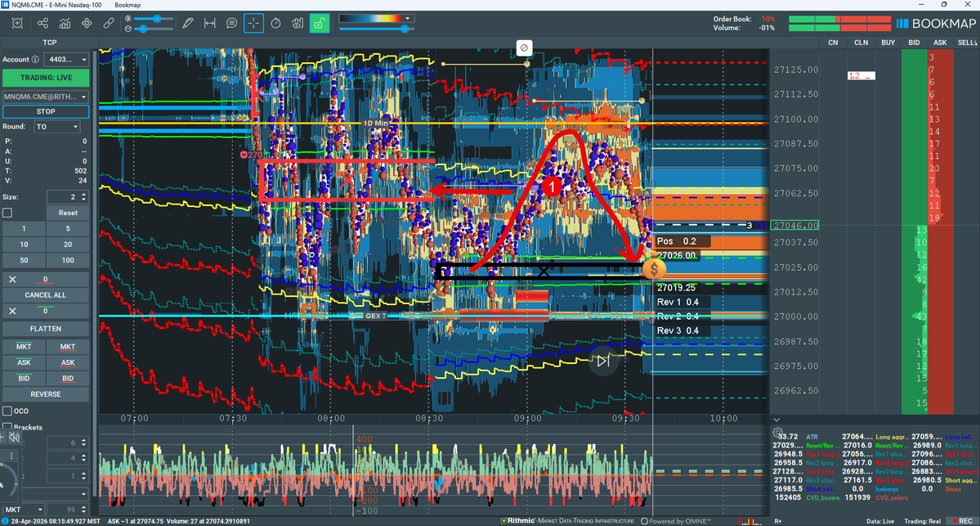Click the zoom capture icon in toolbar
Viewport: 980px width, 526px height.
click(17, 24)
